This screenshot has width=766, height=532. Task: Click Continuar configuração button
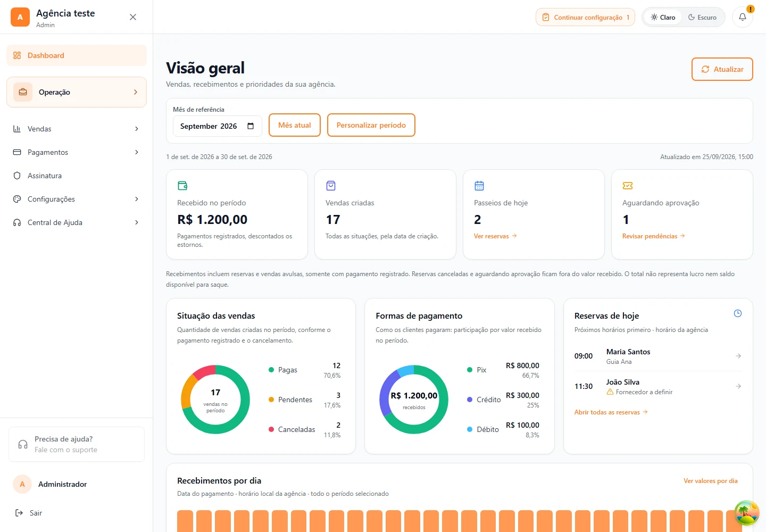coord(585,17)
